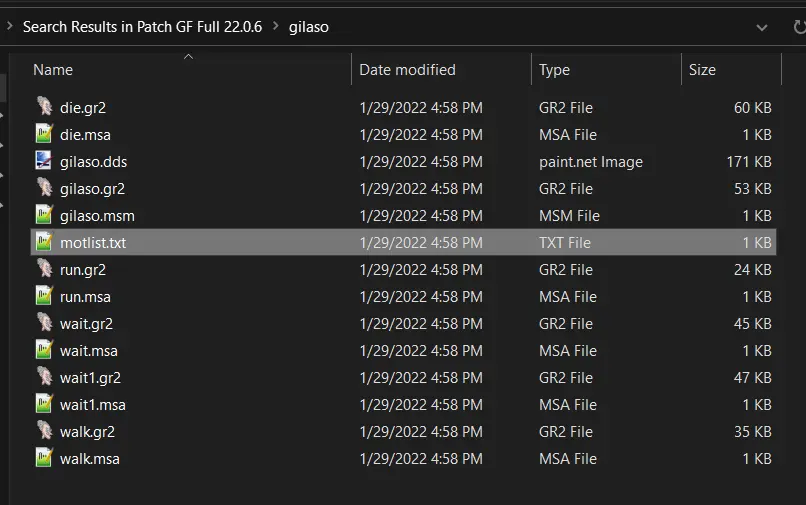This screenshot has width=806, height=505.
Task: Select the run.gr2 file icon
Action: click(x=44, y=269)
